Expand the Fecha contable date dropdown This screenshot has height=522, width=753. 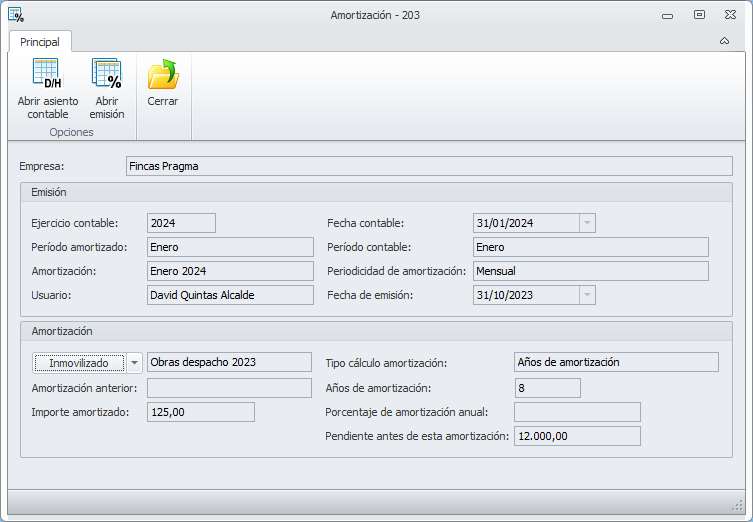(587, 223)
